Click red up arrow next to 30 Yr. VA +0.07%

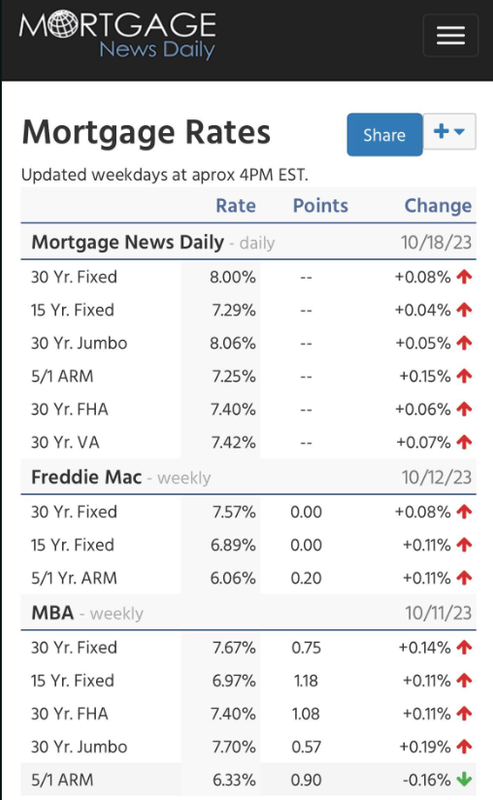tap(464, 442)
